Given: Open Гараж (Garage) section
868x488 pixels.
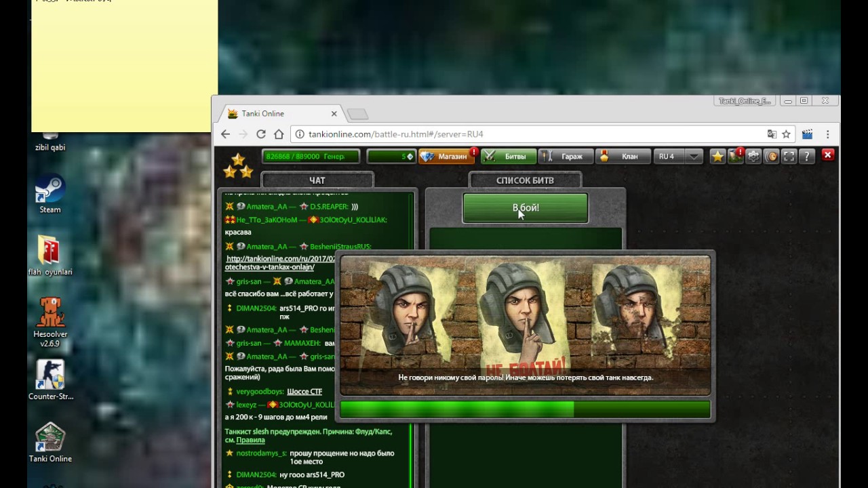Looking at the screenshot, I should [x=566, y=157].
